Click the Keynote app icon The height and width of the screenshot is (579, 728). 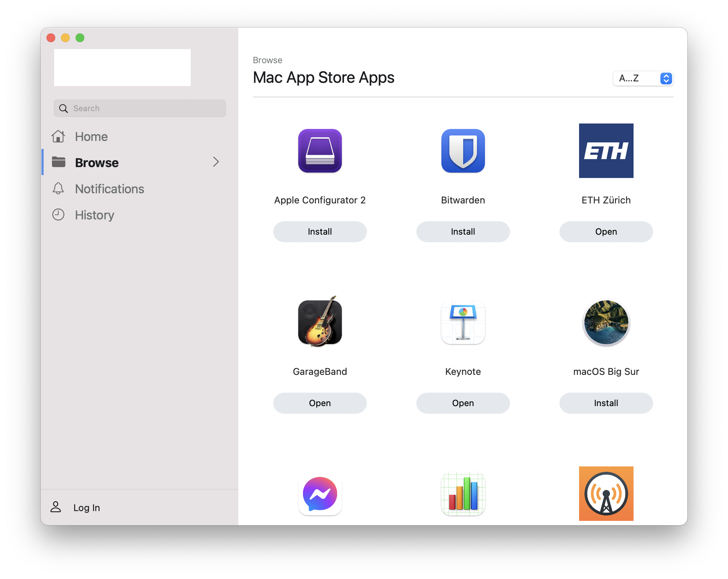pyautogui.click(x=463, y=322)
